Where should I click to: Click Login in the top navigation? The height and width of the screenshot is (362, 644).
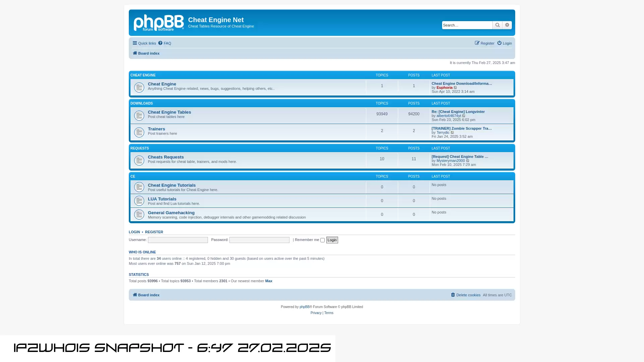pyautogui.click(x=504, y=43)
